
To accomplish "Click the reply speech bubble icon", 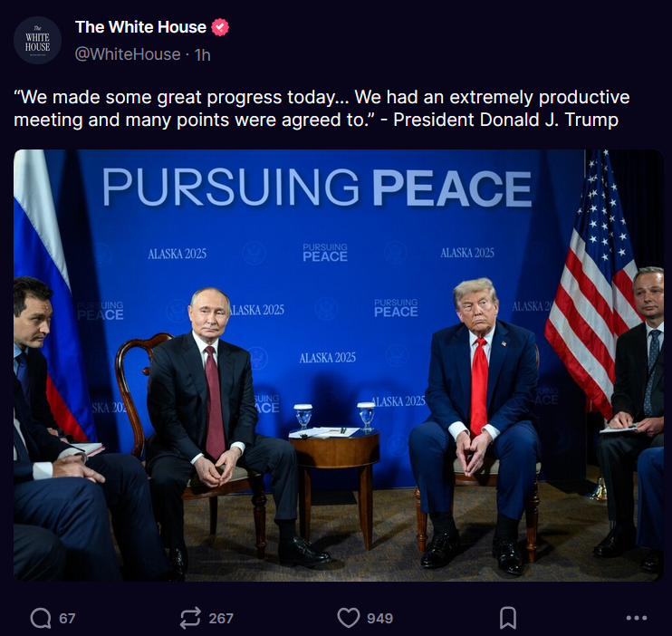I will (41, 618).
